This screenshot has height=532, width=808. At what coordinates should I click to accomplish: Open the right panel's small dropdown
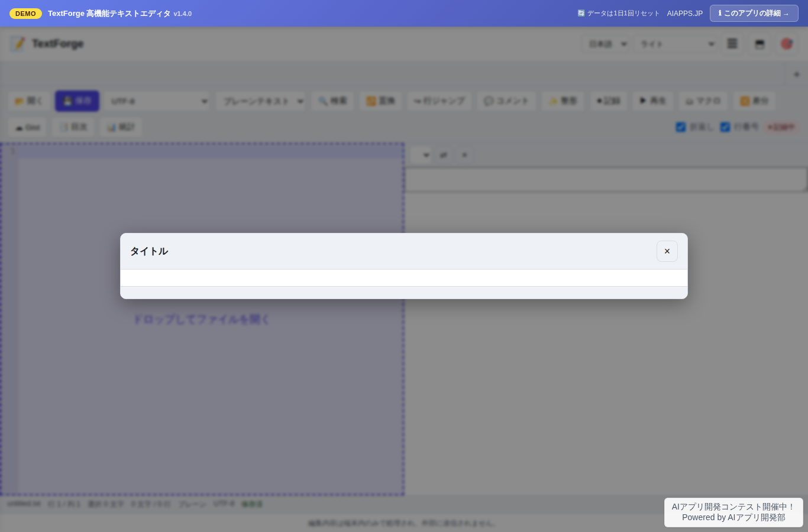421,155
